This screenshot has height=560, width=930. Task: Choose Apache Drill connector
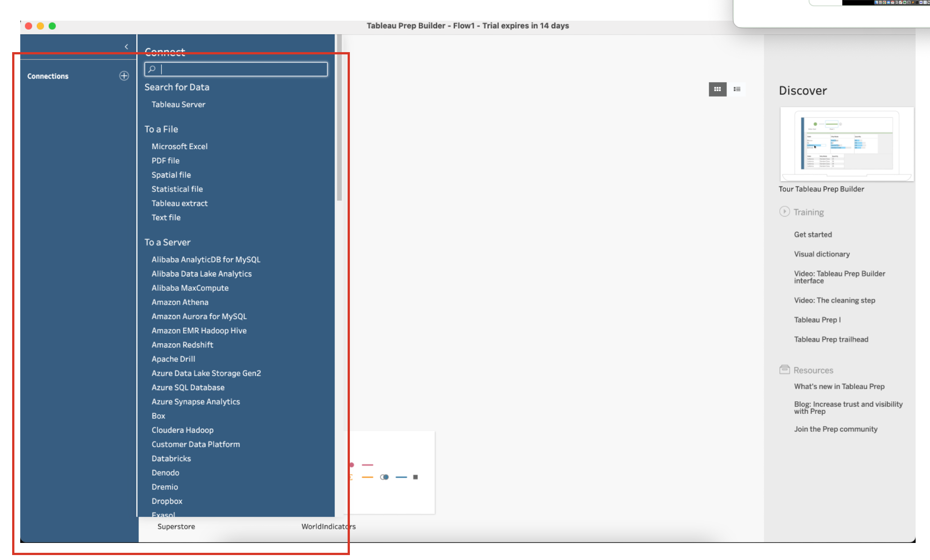coord(173,359)
